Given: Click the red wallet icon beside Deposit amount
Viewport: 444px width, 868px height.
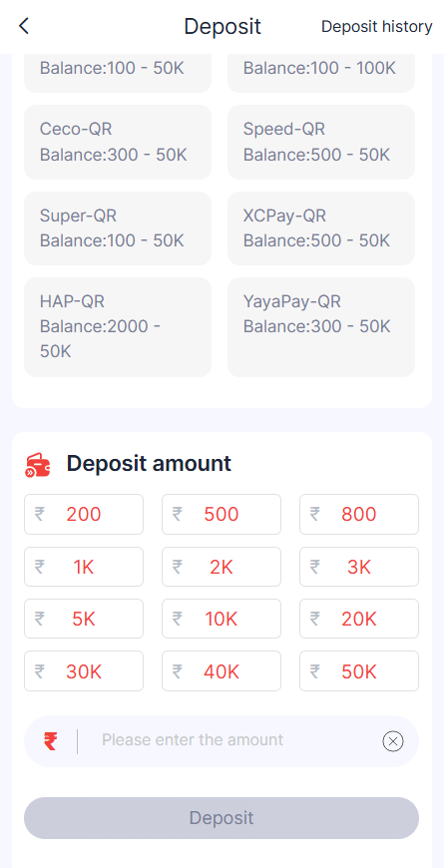Looking at the screenshot, I should pos(38,465).
